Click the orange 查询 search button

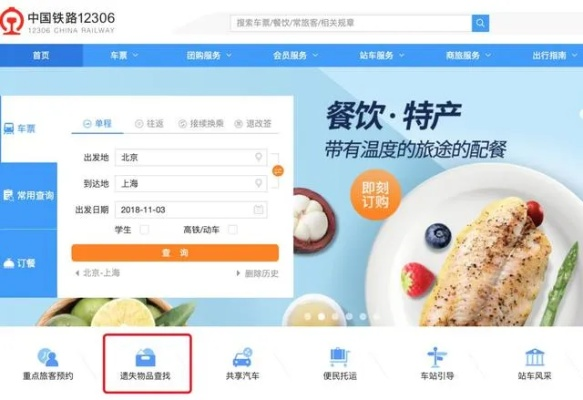tap(175, 253)
